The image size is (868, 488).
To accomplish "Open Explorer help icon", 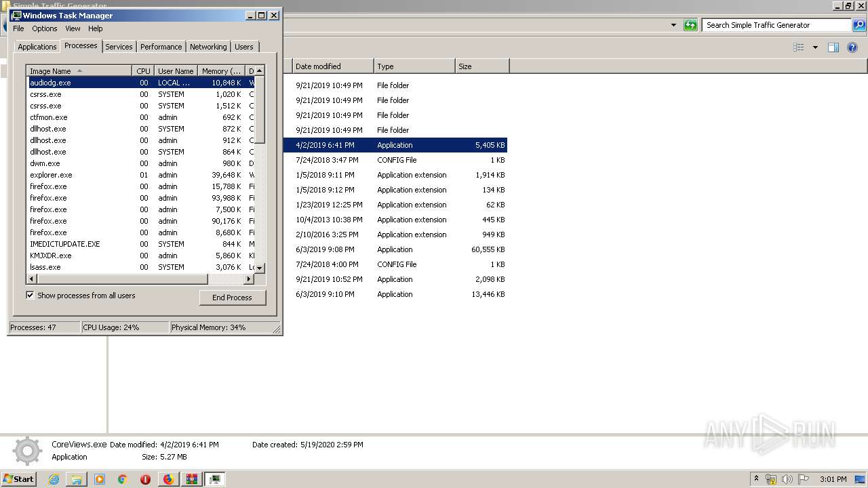I will (852, 47).
